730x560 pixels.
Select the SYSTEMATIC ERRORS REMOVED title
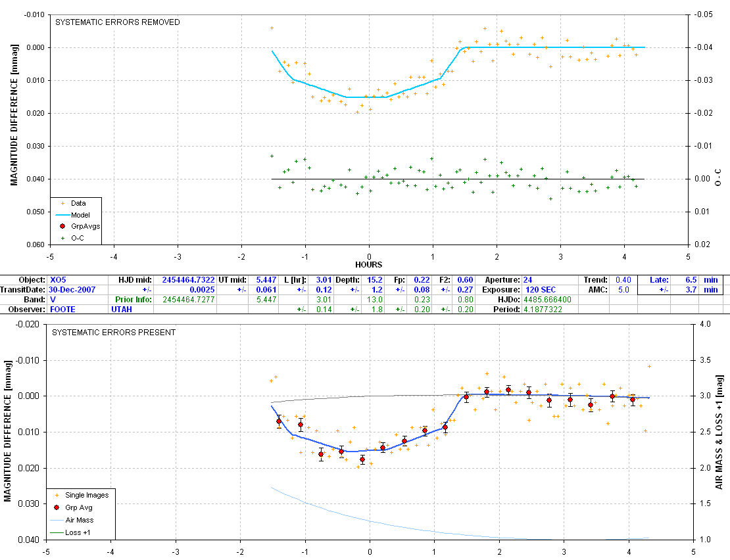117,22
